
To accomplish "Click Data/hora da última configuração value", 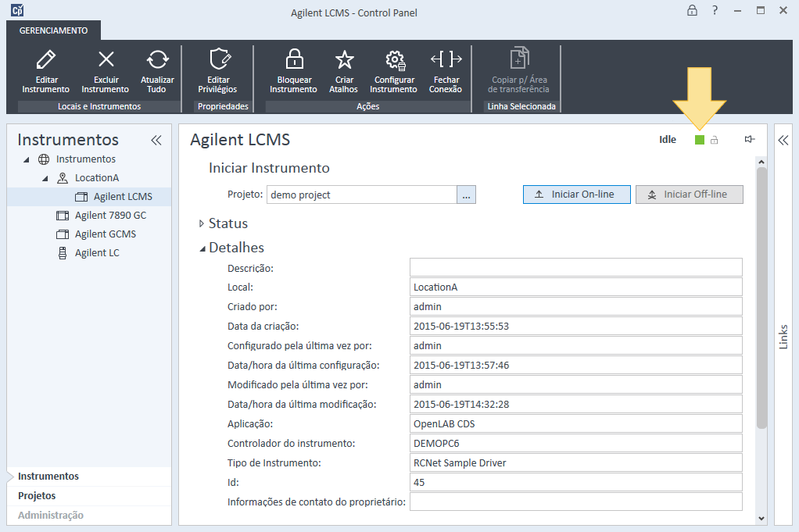I will (x=576, y=366).
